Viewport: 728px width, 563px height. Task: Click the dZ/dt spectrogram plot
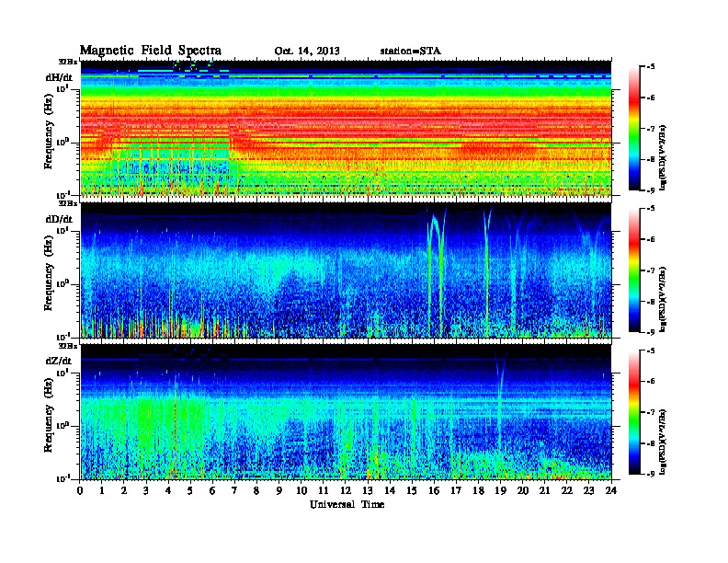pos(346,412)
